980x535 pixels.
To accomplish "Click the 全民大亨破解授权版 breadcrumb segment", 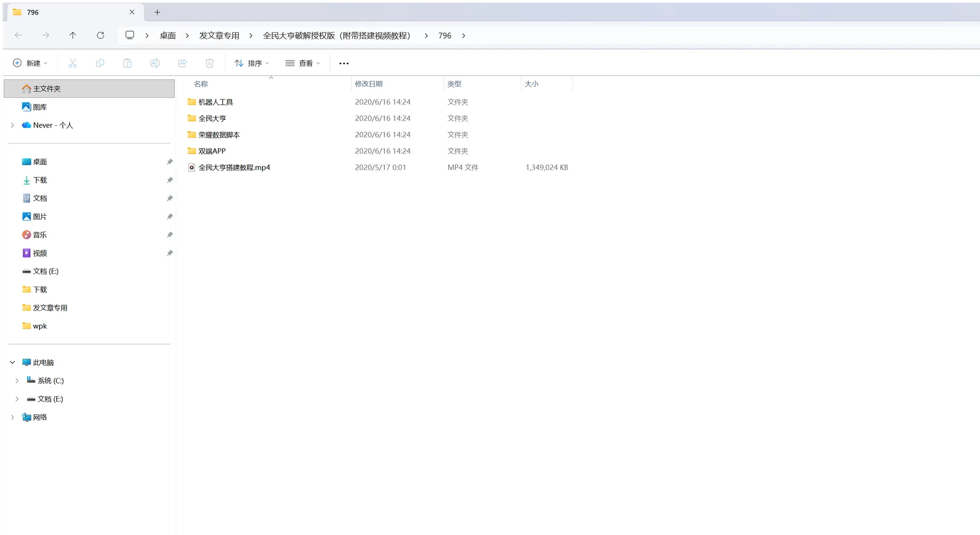I will (337, 36).
